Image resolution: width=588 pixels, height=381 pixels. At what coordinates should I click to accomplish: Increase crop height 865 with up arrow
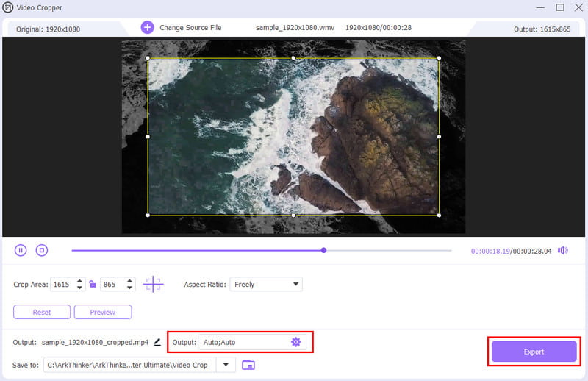pyautogui.click(x=129, y=280)
